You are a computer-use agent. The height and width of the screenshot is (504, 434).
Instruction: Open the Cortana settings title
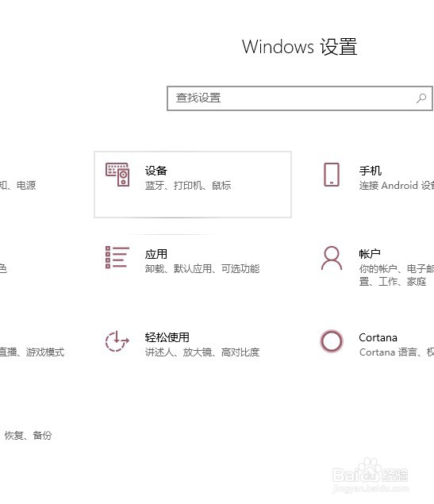378,337
